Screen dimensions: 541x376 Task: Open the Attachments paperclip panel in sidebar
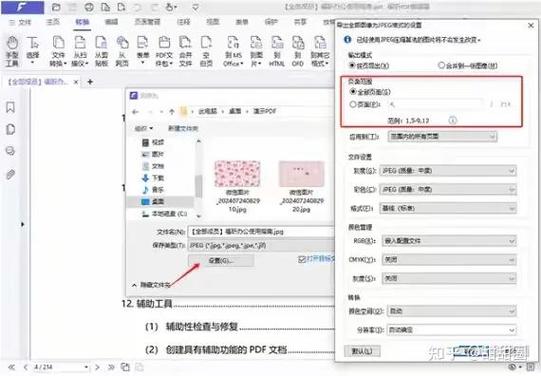pyautogui.click(x=11, y=175)
